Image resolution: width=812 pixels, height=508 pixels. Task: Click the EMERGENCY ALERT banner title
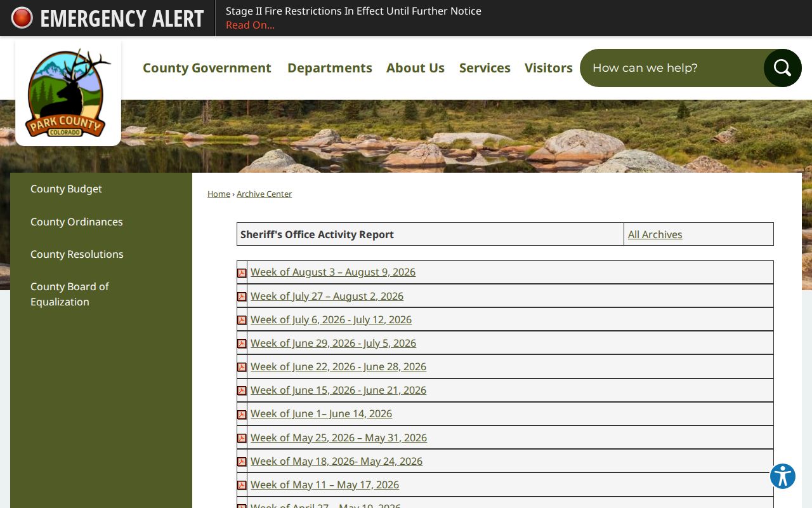pyautogui.click(x=122, y=18)
